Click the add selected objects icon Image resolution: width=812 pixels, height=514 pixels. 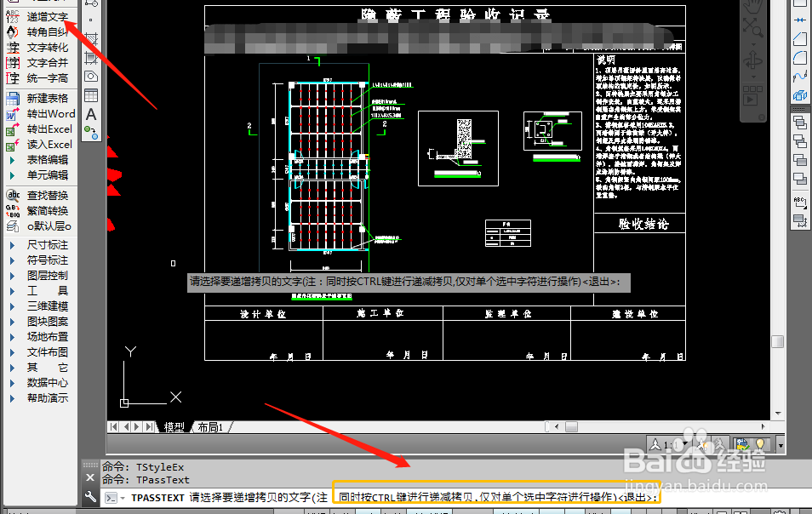click(x=91, y=133)
